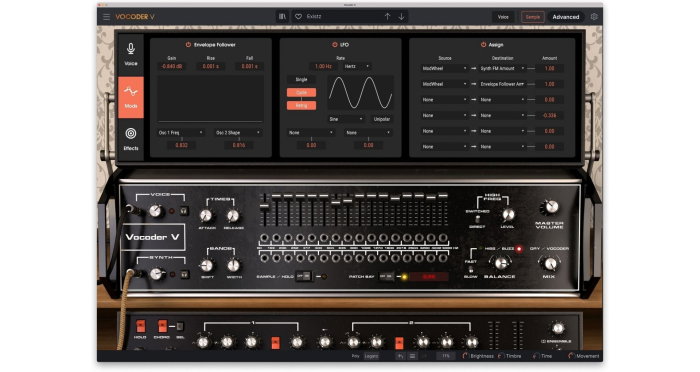This screenshot has width=700, height=372.
Task: Flip the Fast/Slow switch
Action: (471, 269)
